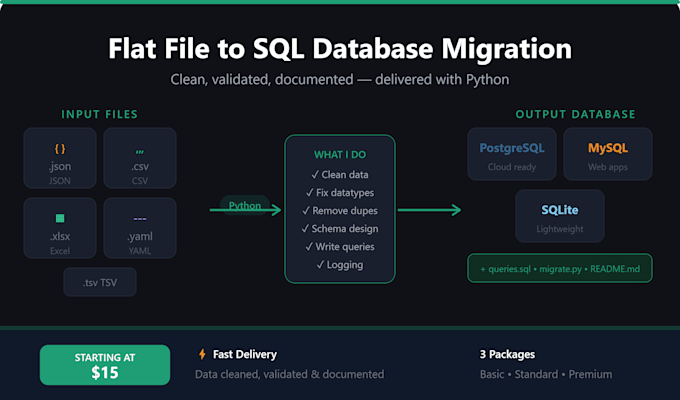This screenshot has width=680, height=400.
Task: Click the JSON curly braces icon
Action: coord(60,149)
